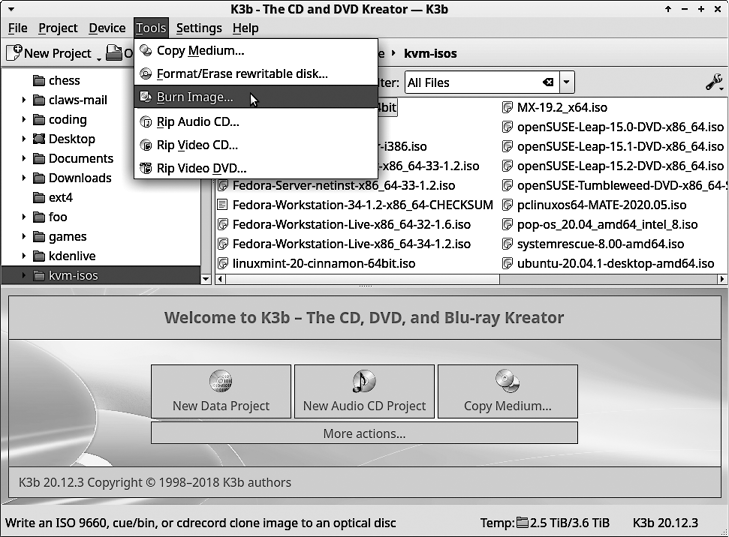
Task: Select Burn Image from Tools menu
Action: coord(195,98)
